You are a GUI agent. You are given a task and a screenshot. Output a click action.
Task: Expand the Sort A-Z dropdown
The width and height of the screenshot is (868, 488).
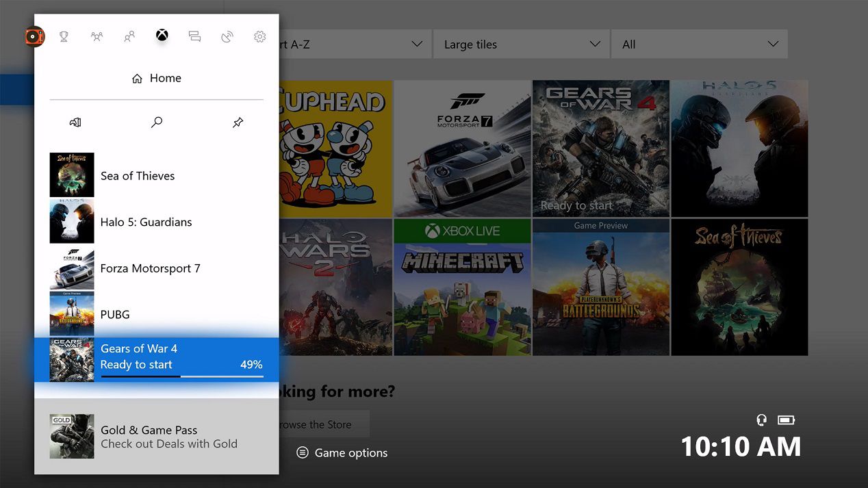pyautogui.click(x=355, y=44)
